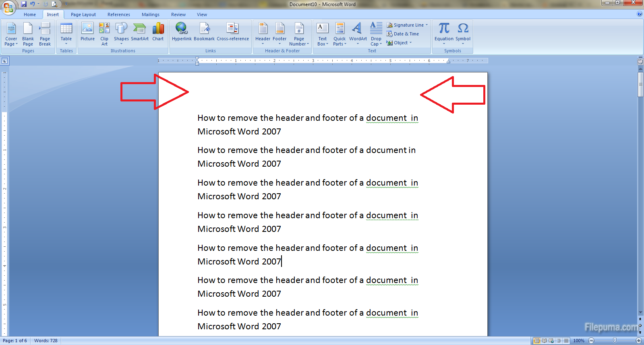Click the Chart icon in Illustrations
This screenshot has width=644, height=345.
click(x=158, y=32)
